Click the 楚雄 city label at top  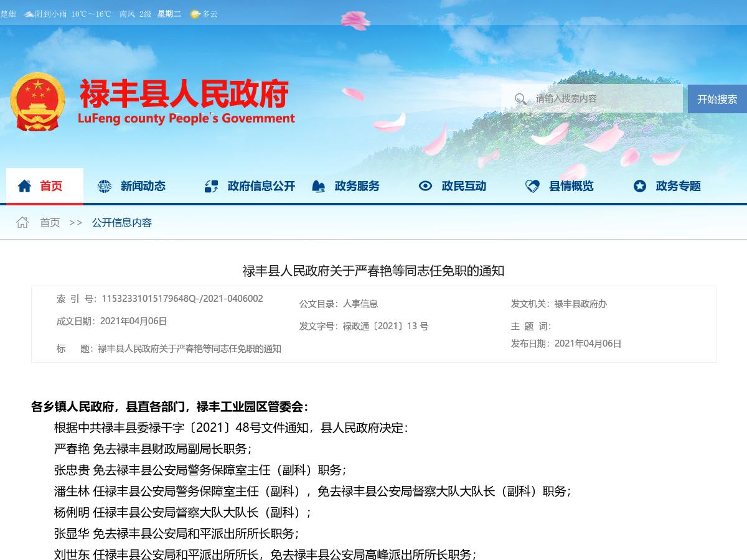(8, 14)
